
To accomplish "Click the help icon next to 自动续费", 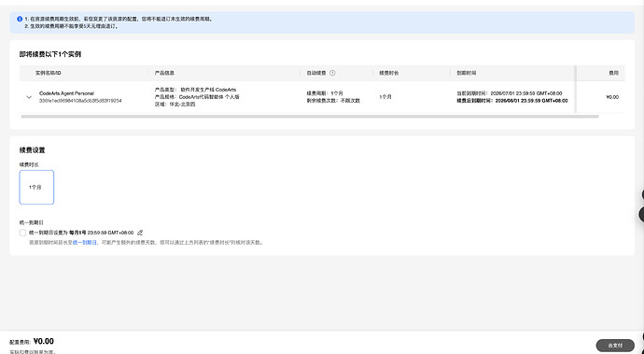I will [x=332, y=73].
